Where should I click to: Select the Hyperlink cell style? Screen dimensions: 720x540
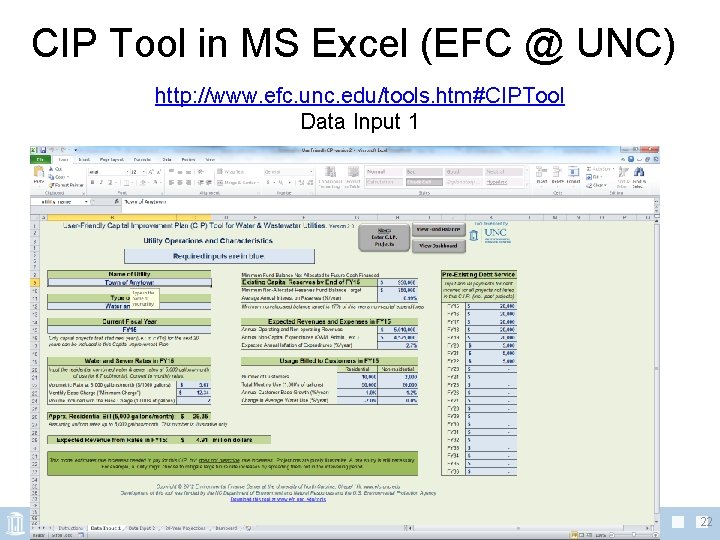[x=504, y=182]
